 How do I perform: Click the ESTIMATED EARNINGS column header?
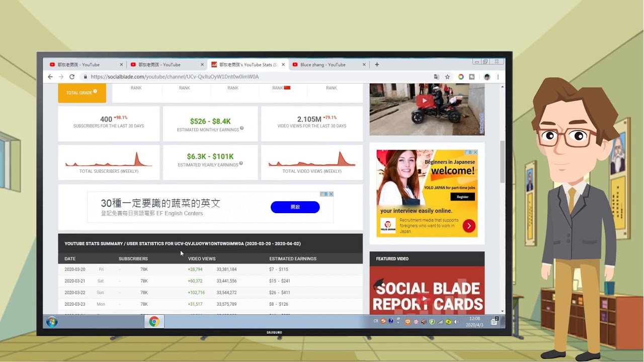point(293,259)
